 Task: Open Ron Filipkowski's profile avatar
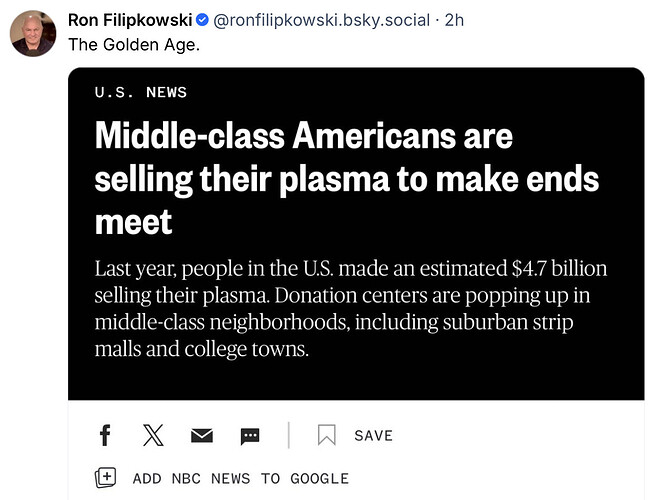(x=33, y=33)
